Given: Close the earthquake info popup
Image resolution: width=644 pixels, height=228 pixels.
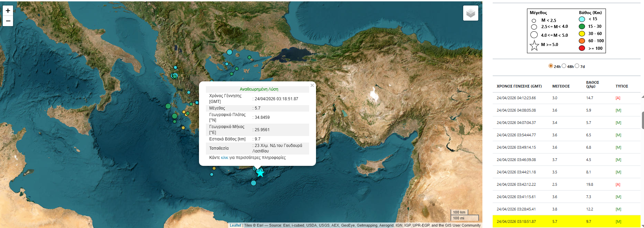Looking at the screenshot, I should [312, 85].
